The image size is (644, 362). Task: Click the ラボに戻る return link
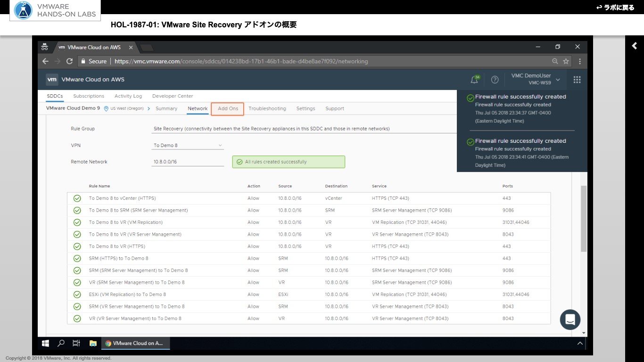pyautogui.click(x=616, y=8)
